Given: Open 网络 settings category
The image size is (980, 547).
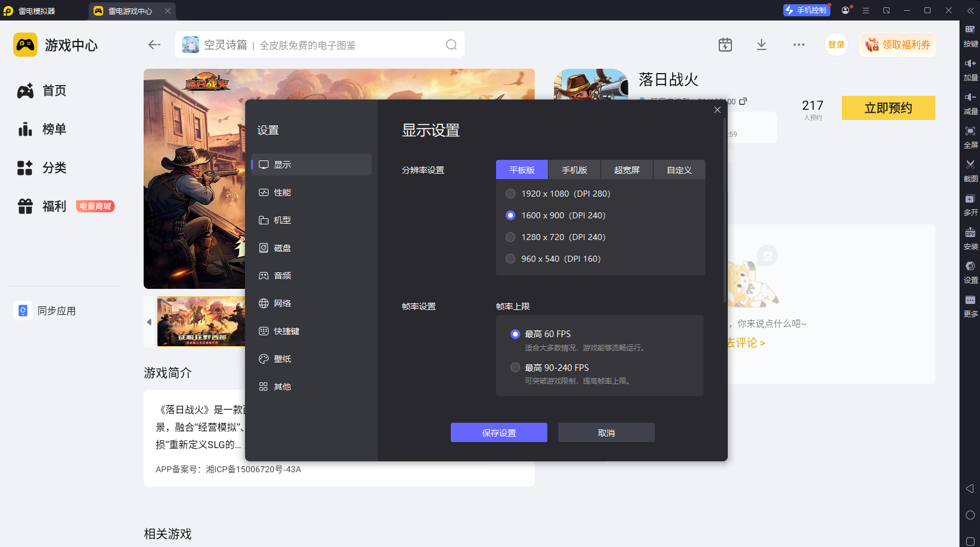Looking at the screenshot, I should [311, 303].
